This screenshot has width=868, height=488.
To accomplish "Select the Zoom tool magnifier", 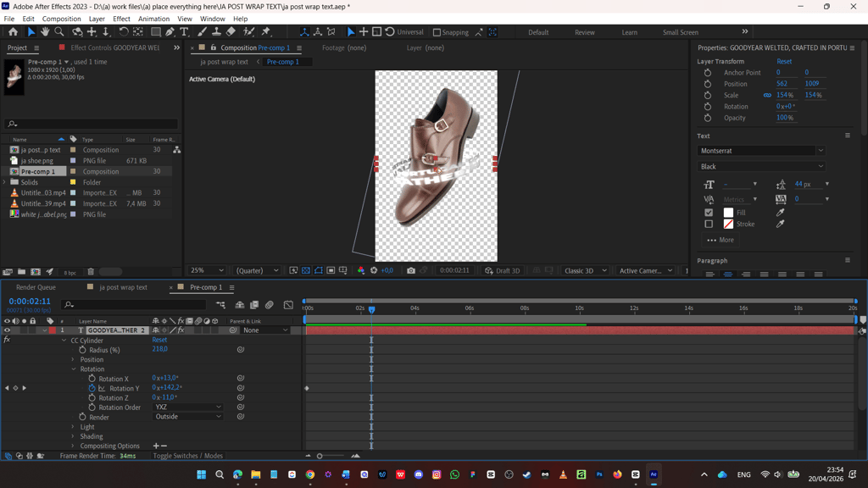I will (58, 32).
